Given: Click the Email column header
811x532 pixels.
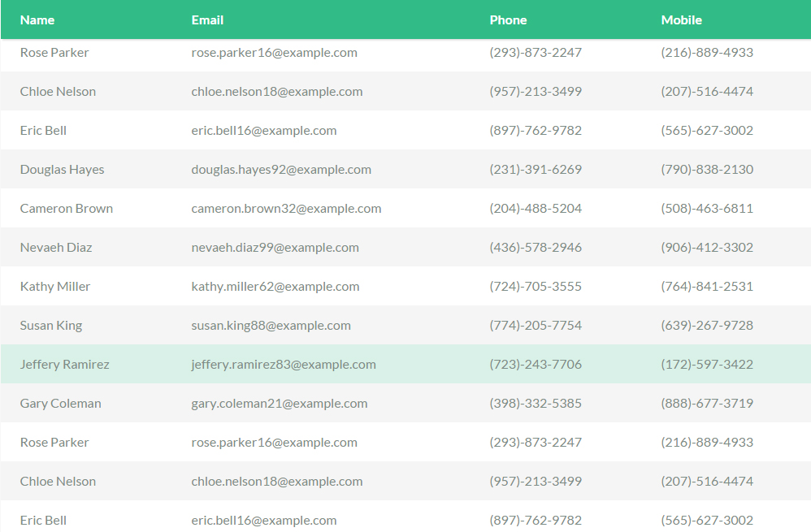Looking at the screenshot, I should click(207, 20).
